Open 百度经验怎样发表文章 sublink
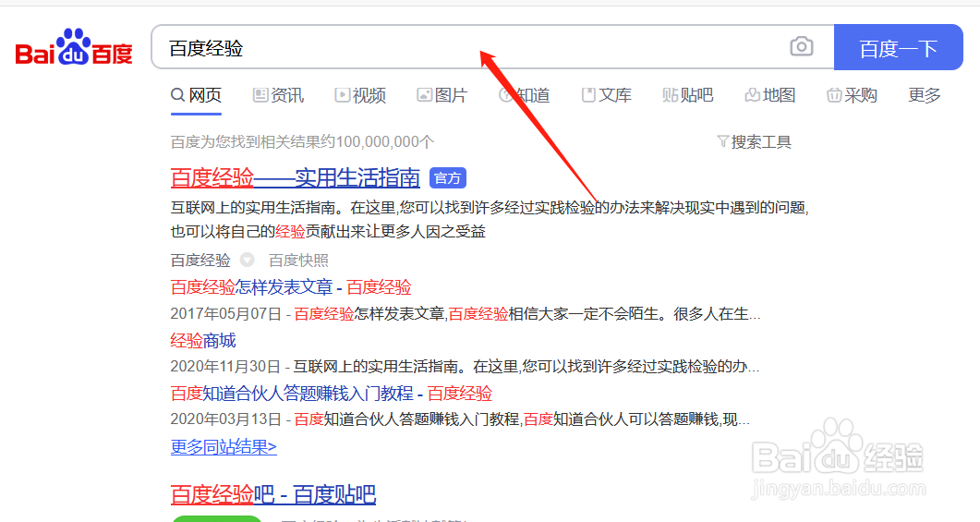Viewport: 980px width, 522px height. (x=291, y=287)
